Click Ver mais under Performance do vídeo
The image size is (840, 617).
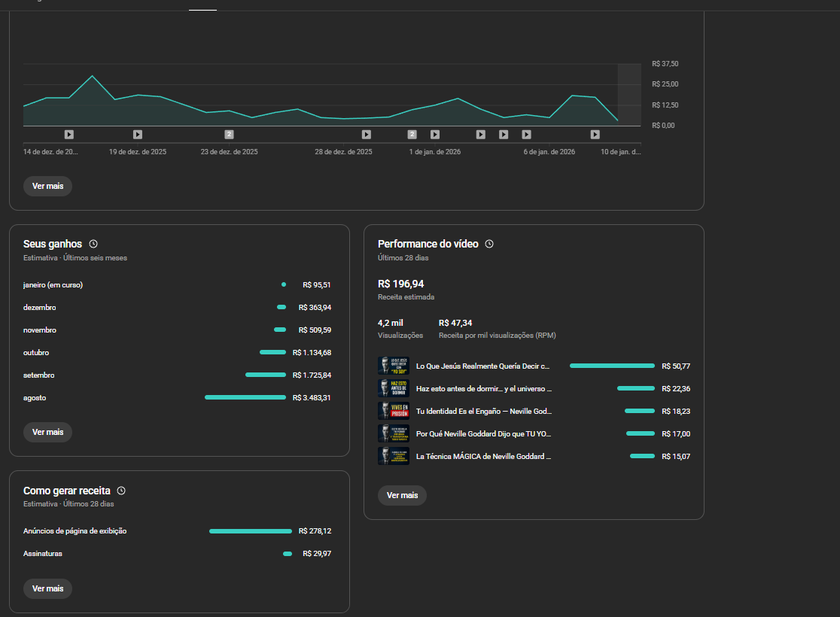pyautogui.click(x=402, y=496)
